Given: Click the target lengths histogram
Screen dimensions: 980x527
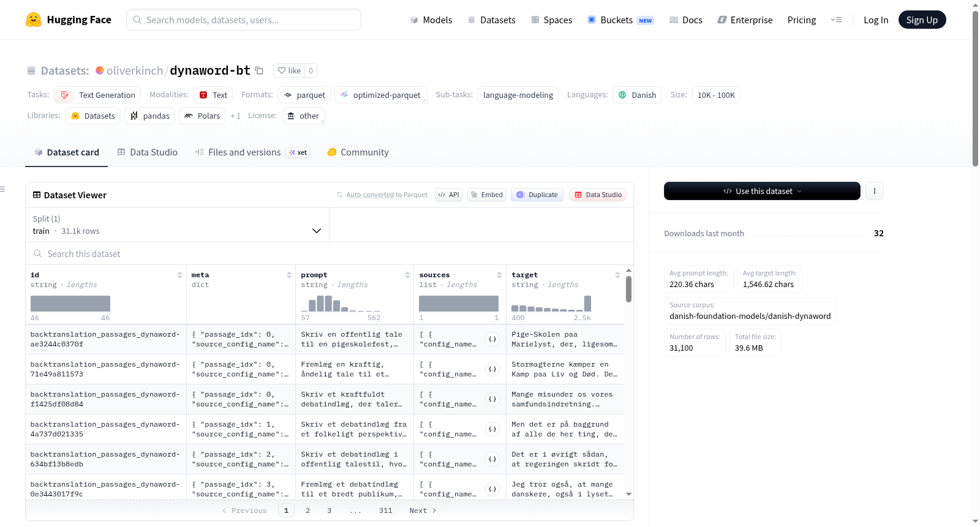Looking at the screenshot, I should point(551,304).
